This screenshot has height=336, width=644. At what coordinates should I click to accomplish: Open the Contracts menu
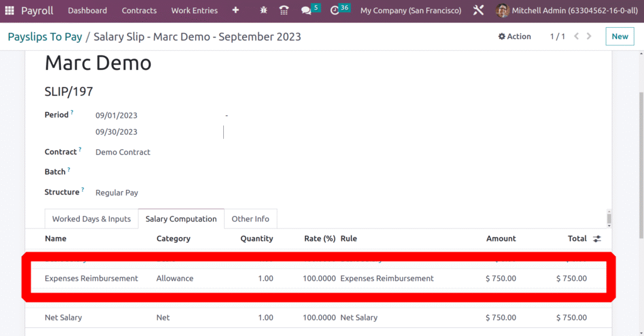(x=139, y=11)
